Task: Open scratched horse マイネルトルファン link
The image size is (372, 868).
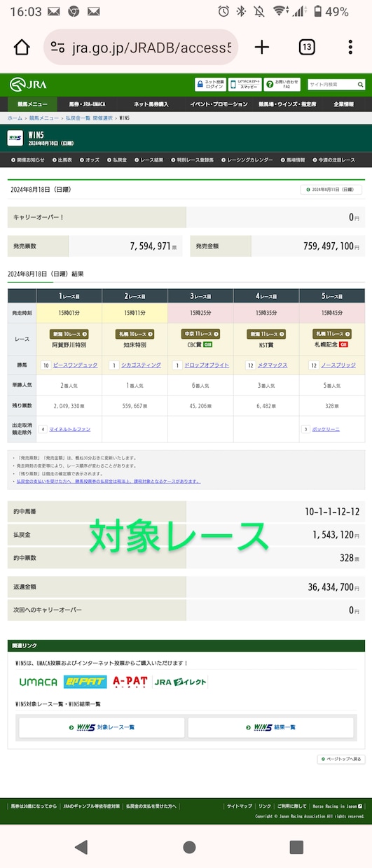Action: point(69,429)
